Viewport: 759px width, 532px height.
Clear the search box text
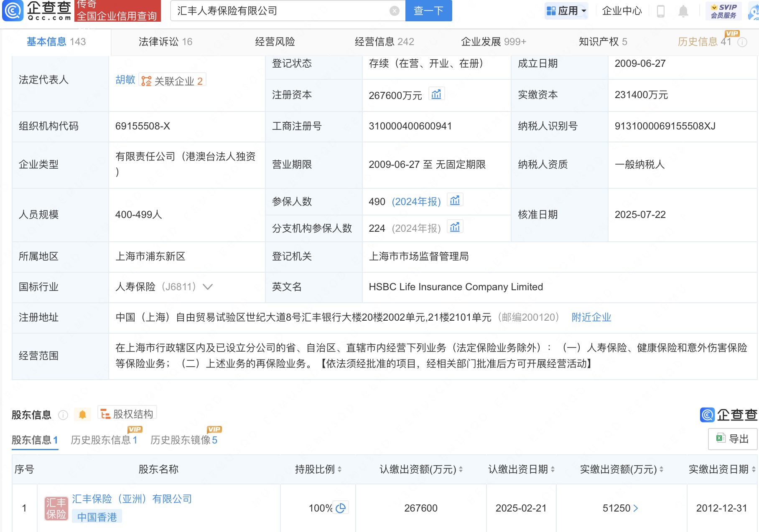click(394, 11)
